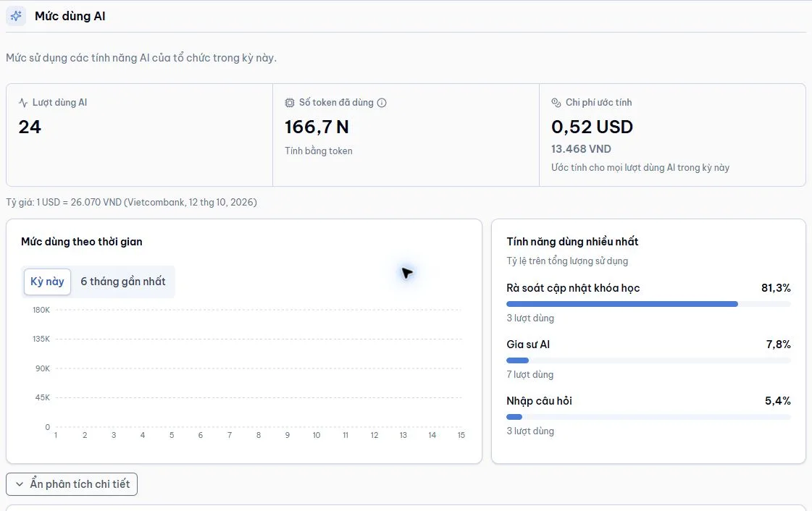
Task: Click the Gia sư AI progress bar
Action: coord(648,360)
